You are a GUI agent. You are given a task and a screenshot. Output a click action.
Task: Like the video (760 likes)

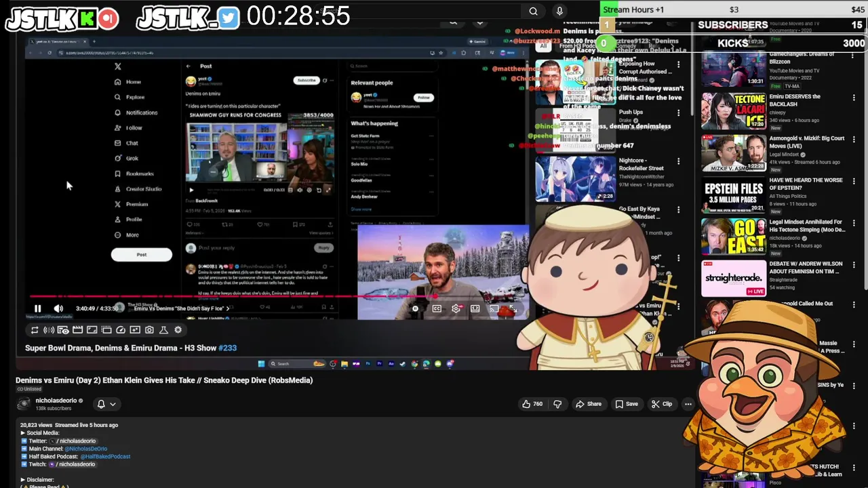pyautogui.click(x=532, y=404)
